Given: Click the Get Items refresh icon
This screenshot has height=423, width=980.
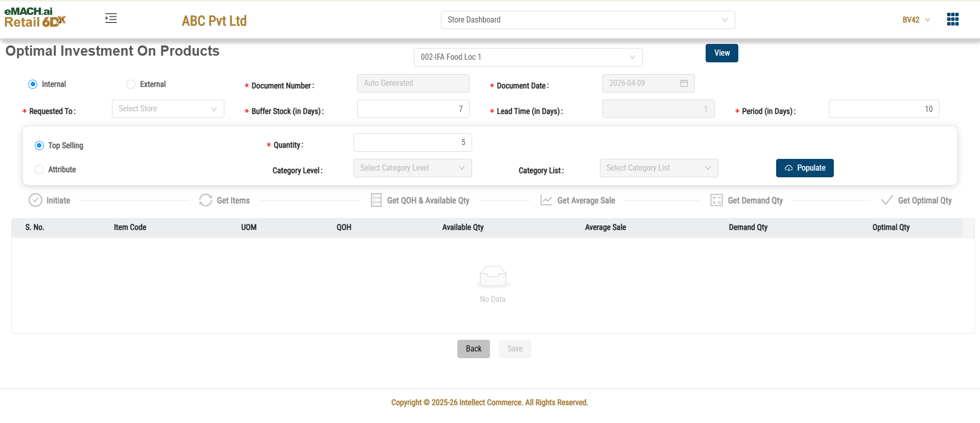Looking at the screenshot, I should click(x=205, y=200).
